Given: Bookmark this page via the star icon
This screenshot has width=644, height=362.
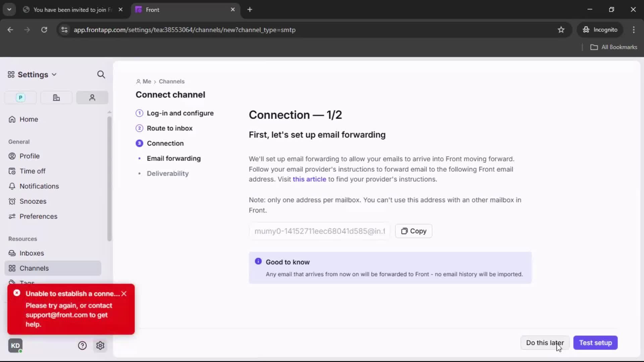Looking at the screenshot, I should 561,30.
